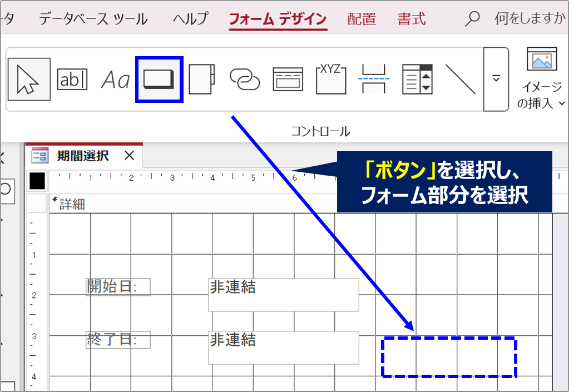
Task: Select the Combo Box control
Action: [x=417, y=80]
